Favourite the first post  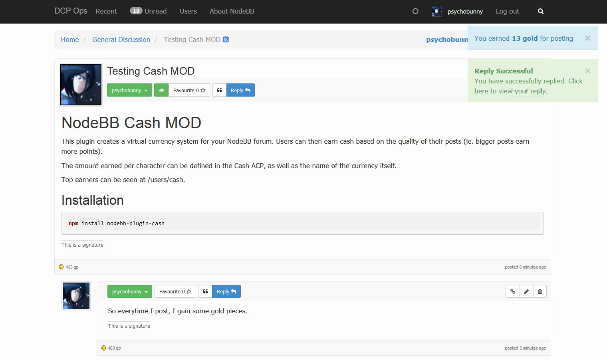(189, 90)
